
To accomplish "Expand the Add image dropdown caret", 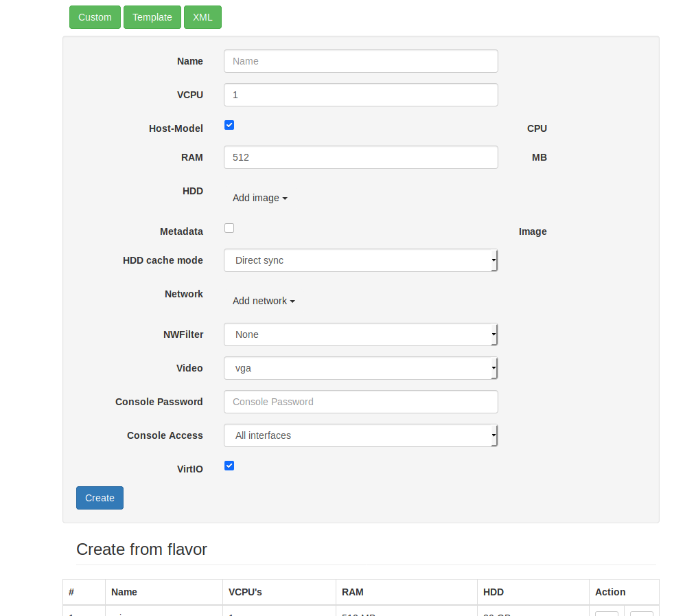I will (x=284, y=198).
